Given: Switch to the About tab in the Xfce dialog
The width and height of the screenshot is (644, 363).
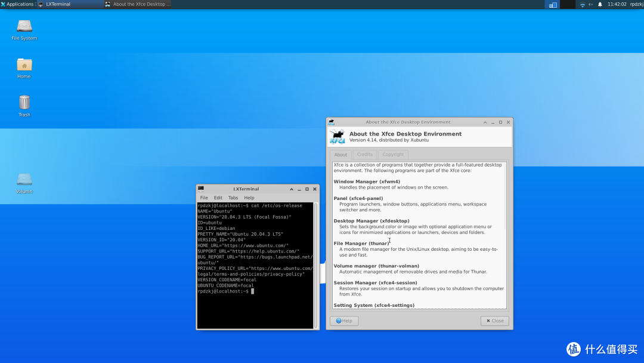Looking at the screenshot, I should point(340,155).
